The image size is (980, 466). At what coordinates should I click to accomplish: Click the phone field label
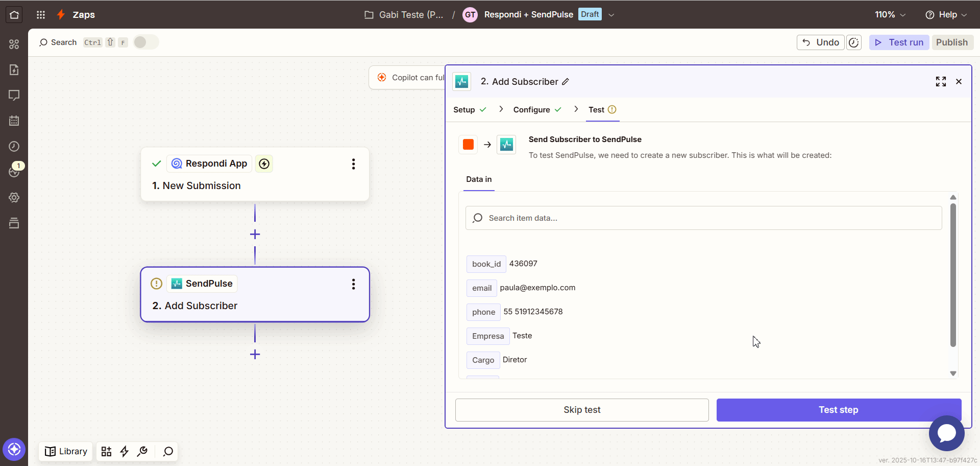pos(483,312)
